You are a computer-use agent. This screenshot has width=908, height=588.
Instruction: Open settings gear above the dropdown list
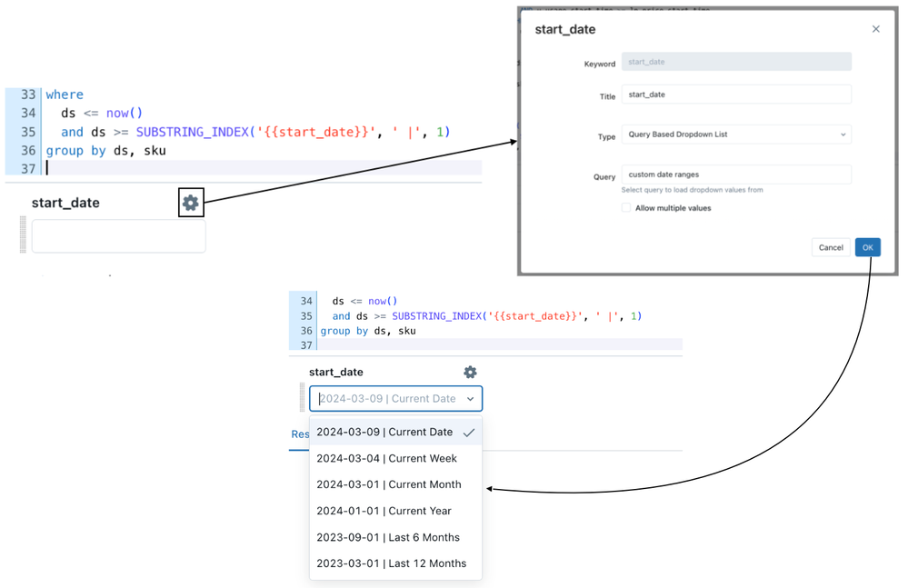point(470,372)
